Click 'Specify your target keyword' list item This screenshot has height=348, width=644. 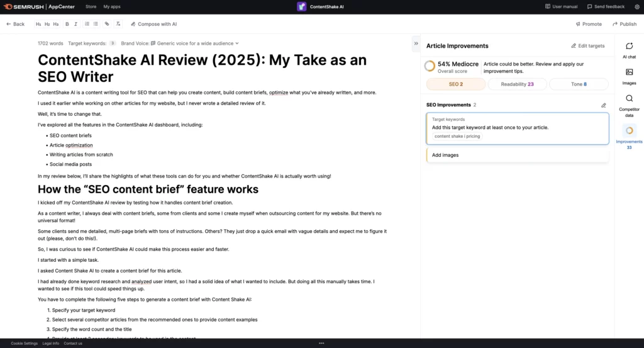tap(84, 310)
